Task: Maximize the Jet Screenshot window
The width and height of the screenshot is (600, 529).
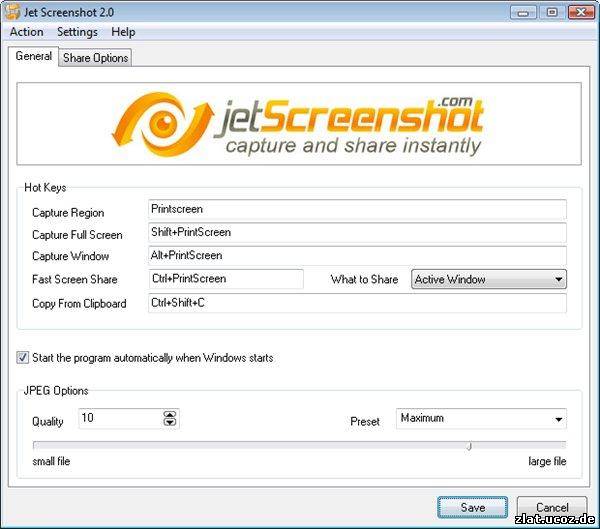Action: pyautogui.click(x=551, y=12)
